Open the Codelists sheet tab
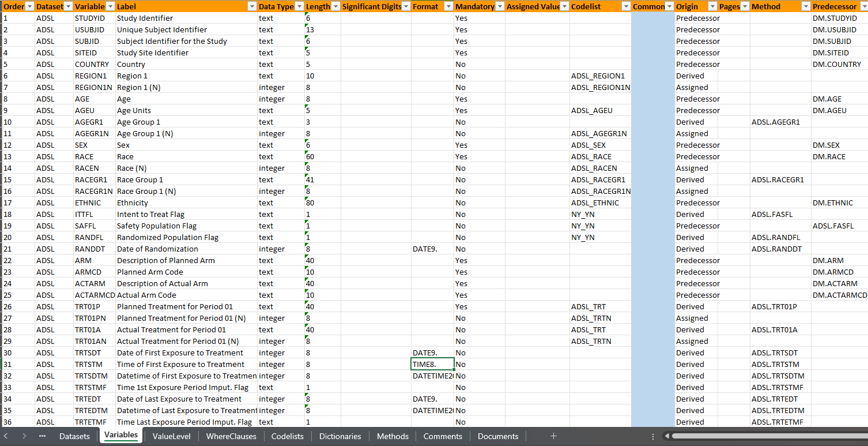This screenshot has height=446, width=868. (287, 436)
